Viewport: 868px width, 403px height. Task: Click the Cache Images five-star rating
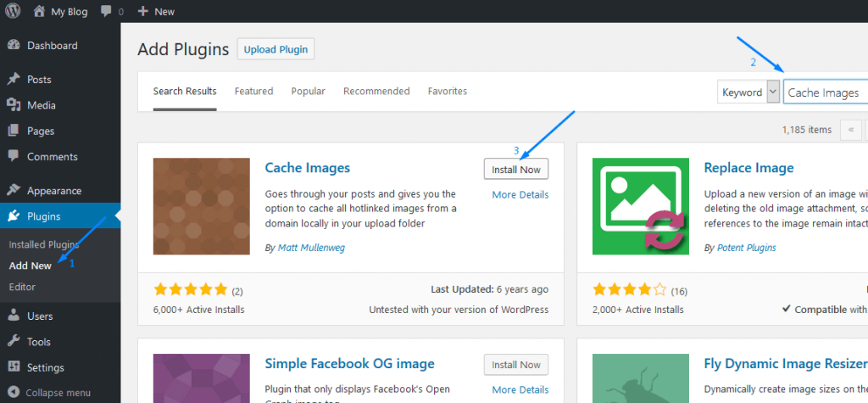pyautogui.click(x=191, y=288)
